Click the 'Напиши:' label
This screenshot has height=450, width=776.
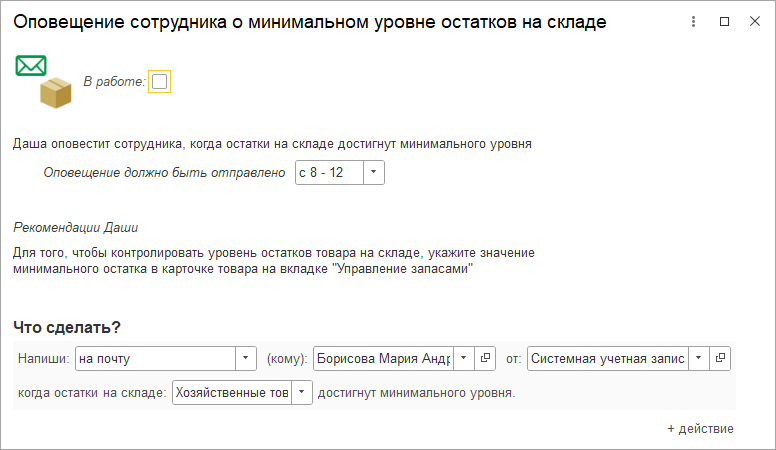pyautogui.click(x=44, y=359)
